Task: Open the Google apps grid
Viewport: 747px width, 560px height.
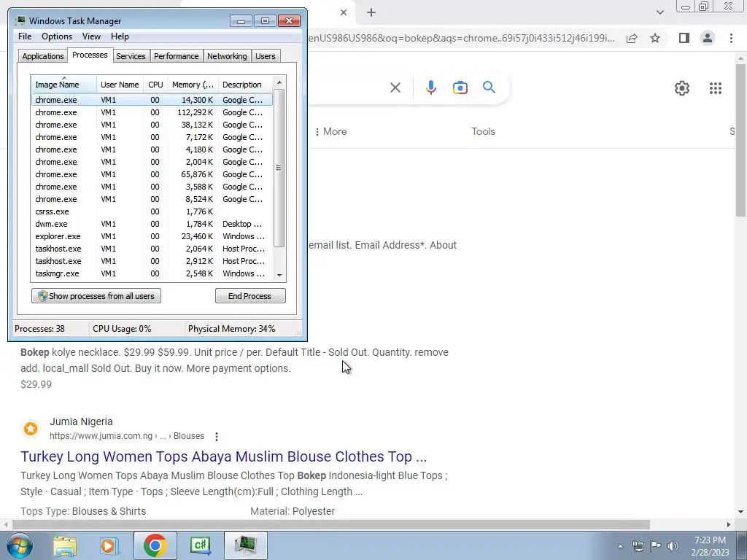Action: click(x=715, y=88)
